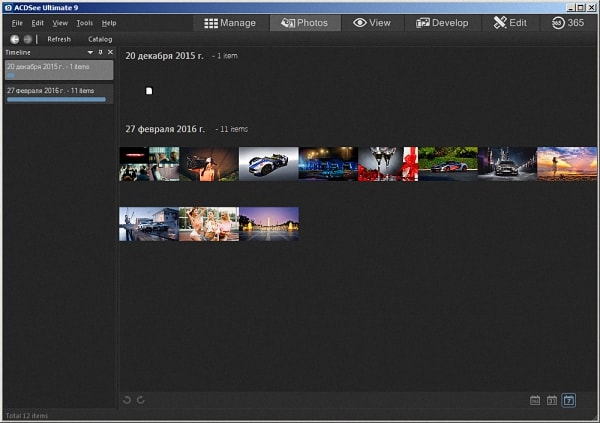Viewport: 600px width, 423px height.
Task: Click the rotate right icon
Action: (141, 400)
